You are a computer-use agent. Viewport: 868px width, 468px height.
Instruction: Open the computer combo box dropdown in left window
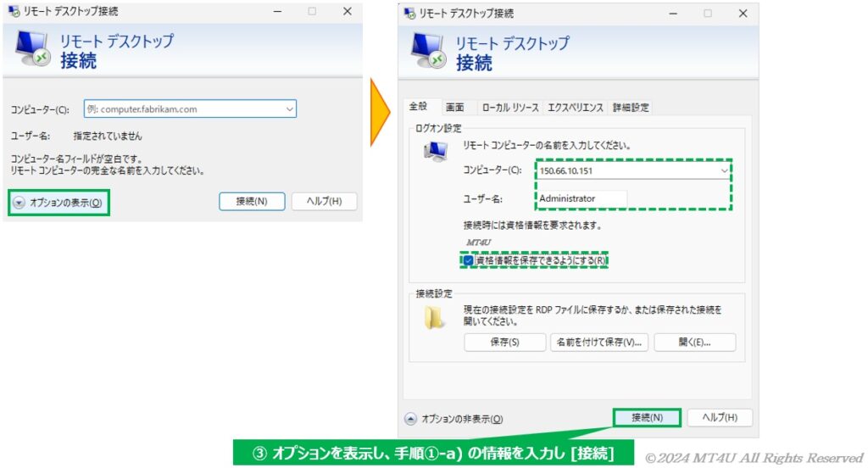point(290,109)
